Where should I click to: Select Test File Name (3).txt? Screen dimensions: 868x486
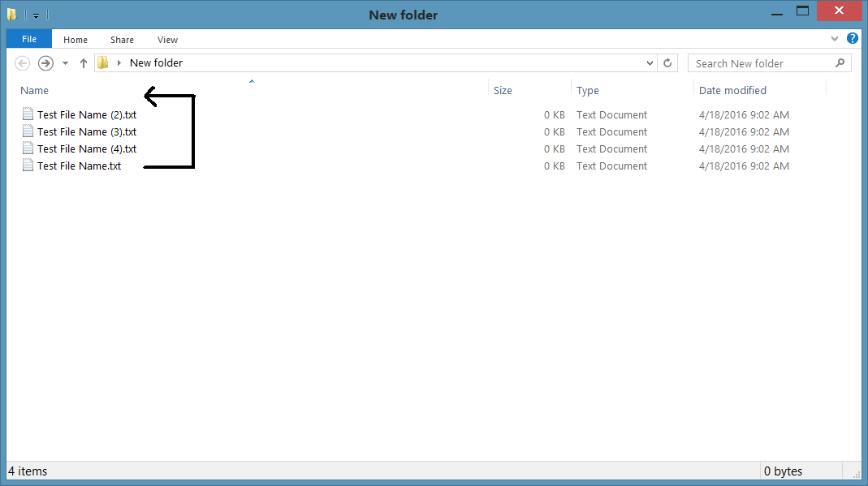(86, 131)
